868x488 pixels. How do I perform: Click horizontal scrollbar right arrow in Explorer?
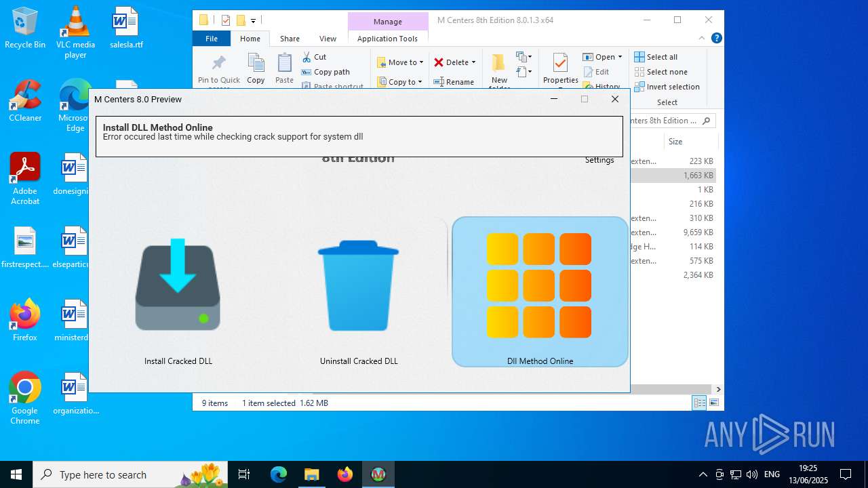(718, 389)
